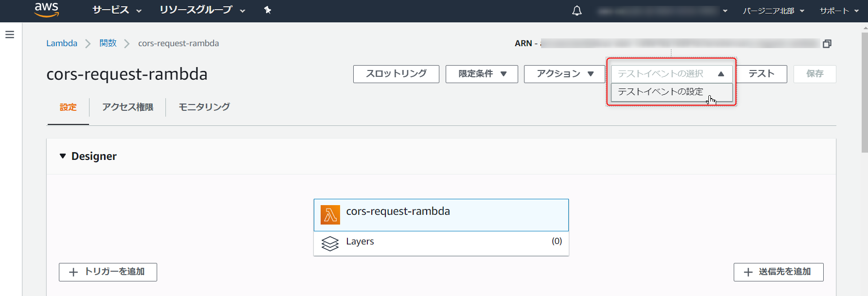The width and height of the screenshot is (868, 296).
Task: Collapse the Designer section
Action: (x=63, y=157)
